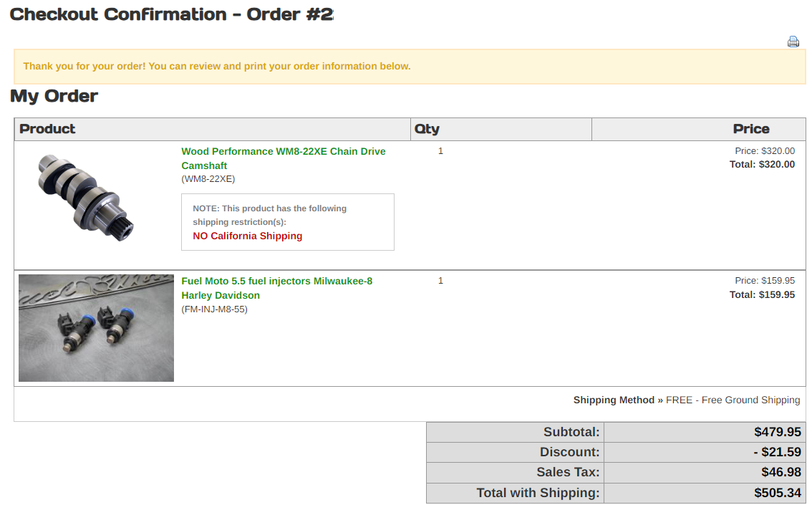812x505 pixels.
Task: Select the (WM8-22XE) SKU text
Action: [x=208, y=179]
